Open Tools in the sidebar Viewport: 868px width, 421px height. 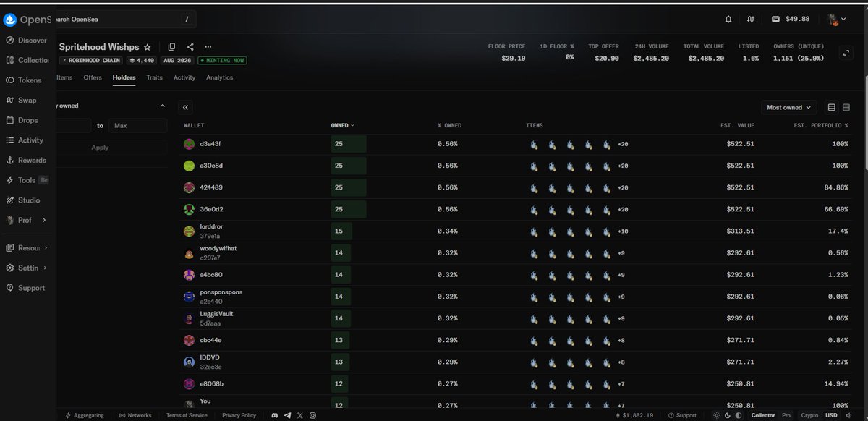pos(27,180)
